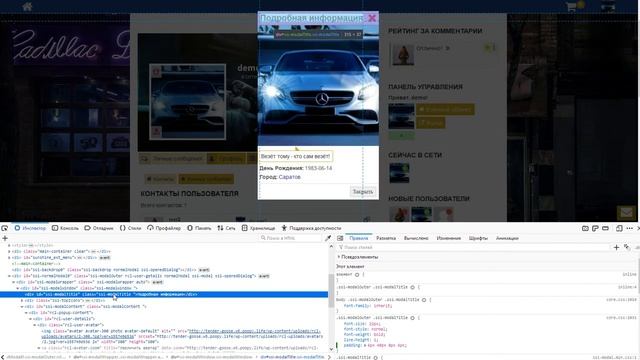Image resolution: width=640 pixels, height=360 pixels.
Task: Collapse the rcl-popup-content div node
Action: (x=27, y=313)
